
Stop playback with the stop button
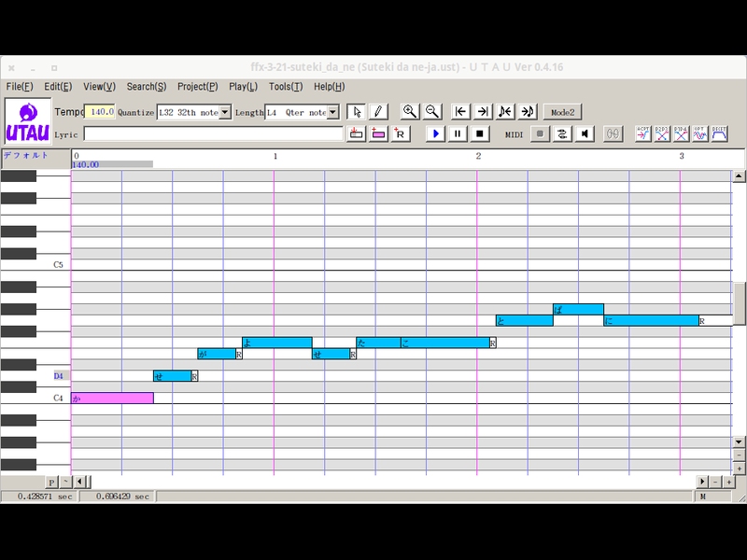[x=479, y=134]
